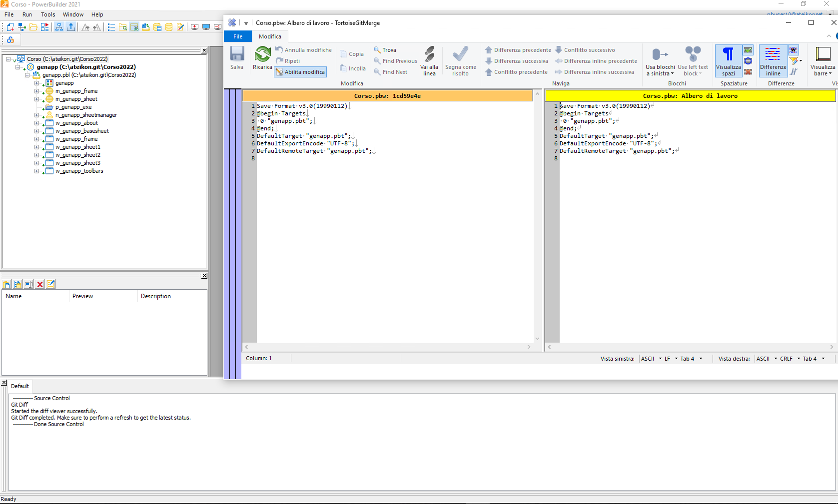Click the yellow Albero di lavoro header
The width and height of the screenshot is (838, 504).
coord(690,96)
